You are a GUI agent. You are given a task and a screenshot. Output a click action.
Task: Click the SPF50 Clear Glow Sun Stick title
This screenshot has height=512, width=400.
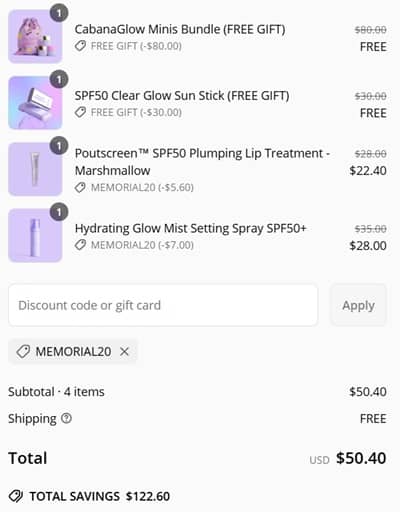coord(182,96)
